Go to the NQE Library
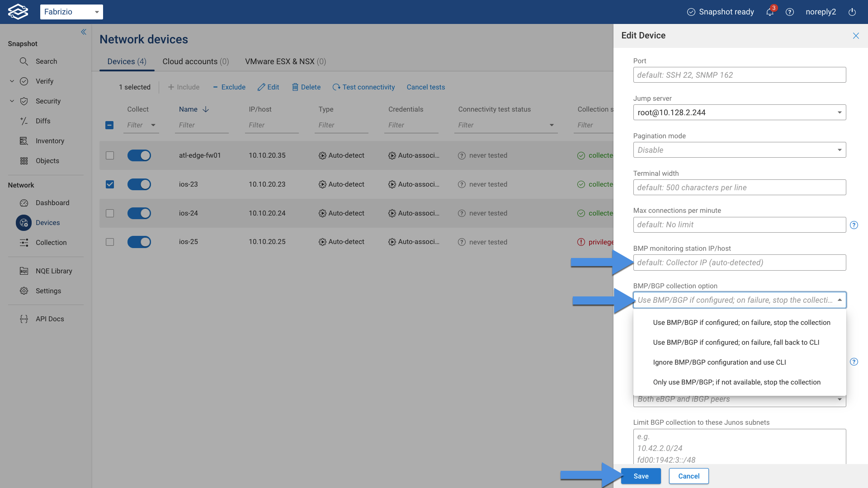 (x=54, y=271)
